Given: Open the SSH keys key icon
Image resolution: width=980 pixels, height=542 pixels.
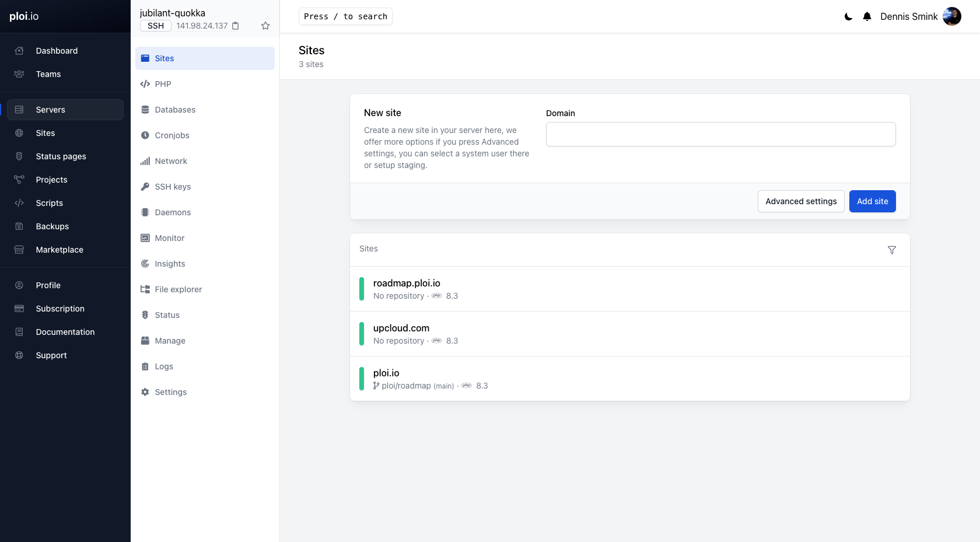Looking at the screenshot, I should point(145,187).
